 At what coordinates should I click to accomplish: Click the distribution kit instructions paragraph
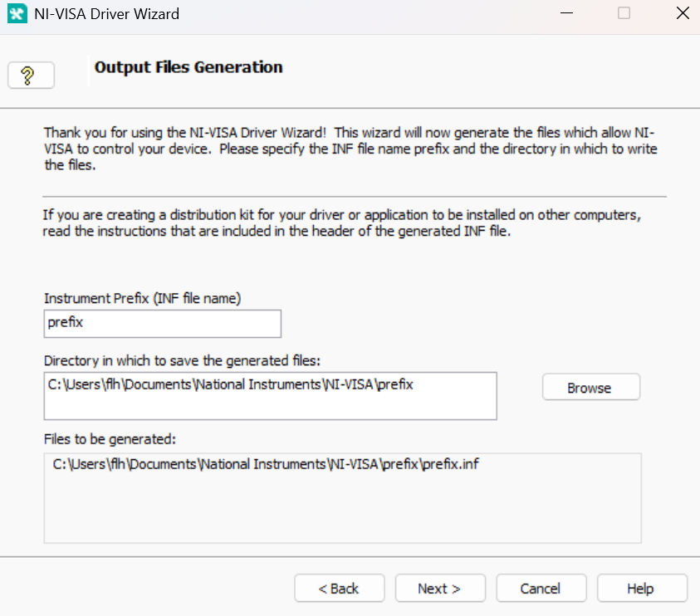coord(342,222)
